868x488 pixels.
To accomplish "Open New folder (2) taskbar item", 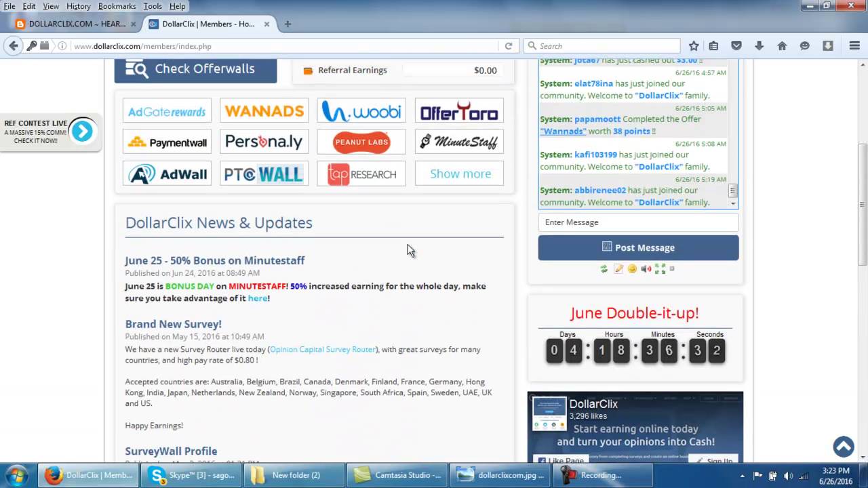I will tap(295, 475).
